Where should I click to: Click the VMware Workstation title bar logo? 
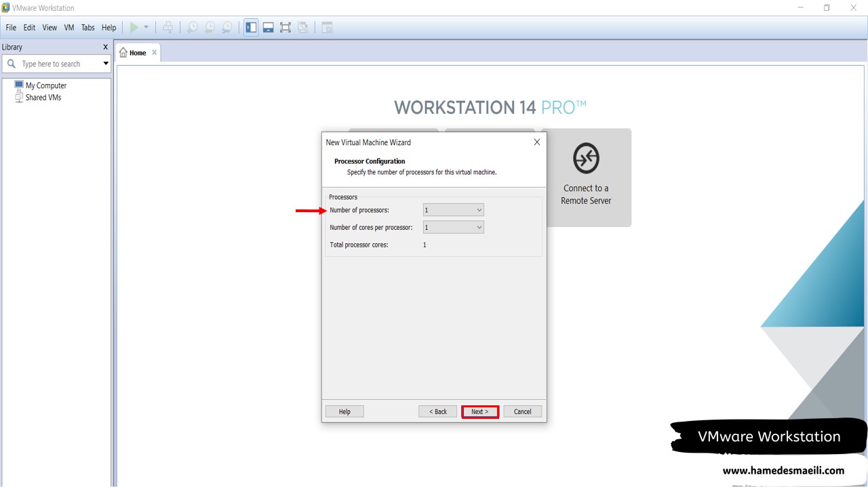coord(6,8)
